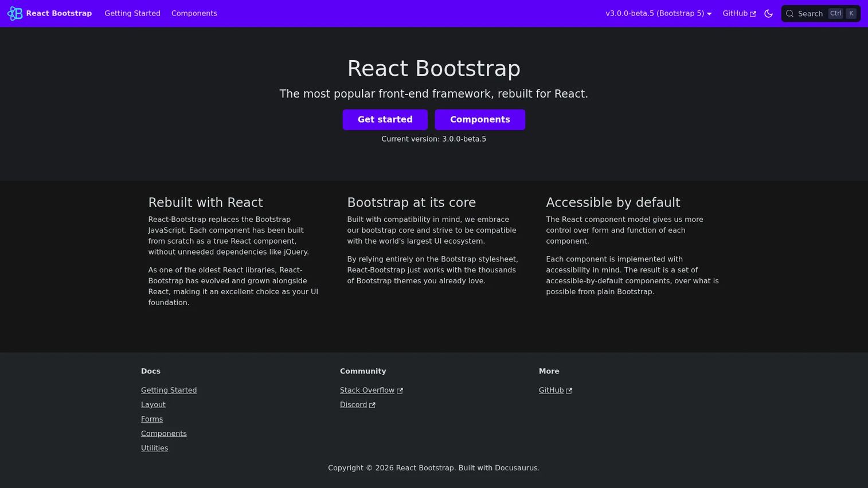
Task: Click the 'Community' footer column heading
Action: (x=363, y=372)
